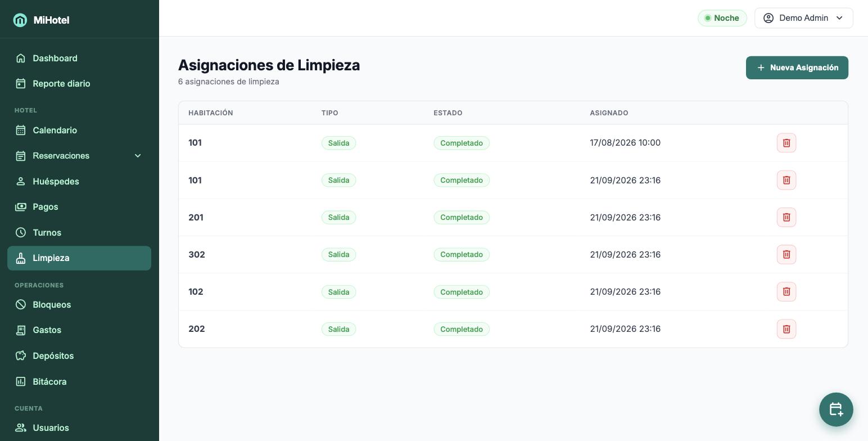868x441 pixels.
Task: Click the Asignado column header
Action: pos(609,113)
